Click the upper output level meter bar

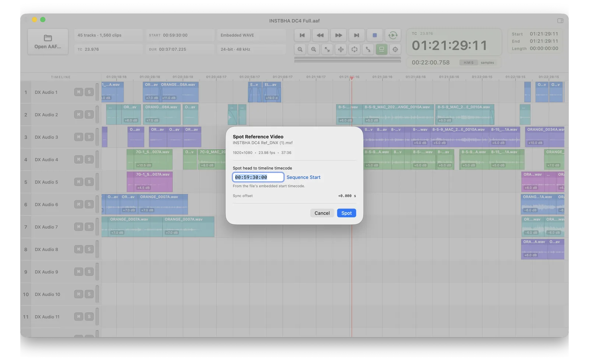348,58
